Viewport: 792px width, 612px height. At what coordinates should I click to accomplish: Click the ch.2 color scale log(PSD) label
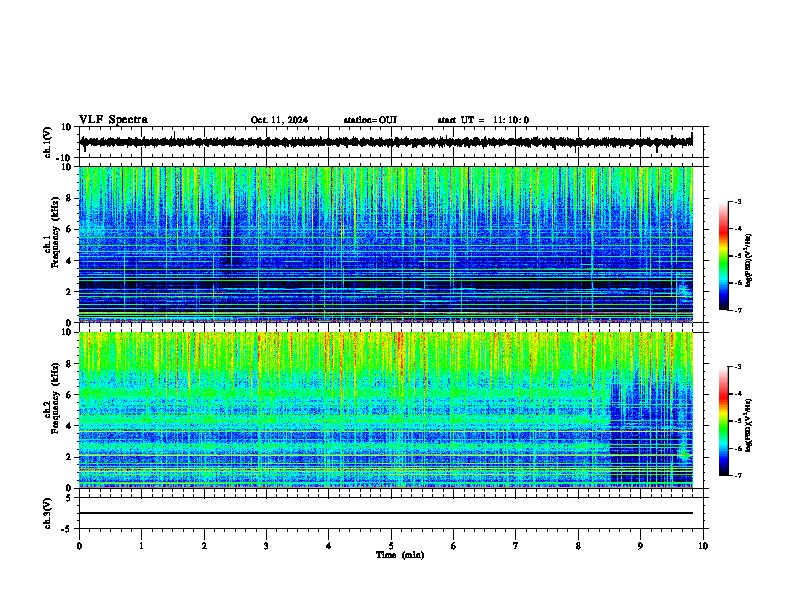748,425
